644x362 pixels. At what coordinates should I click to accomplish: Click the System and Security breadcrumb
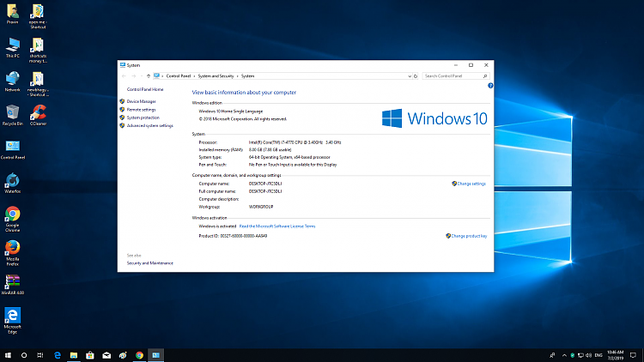click(216, 76)
